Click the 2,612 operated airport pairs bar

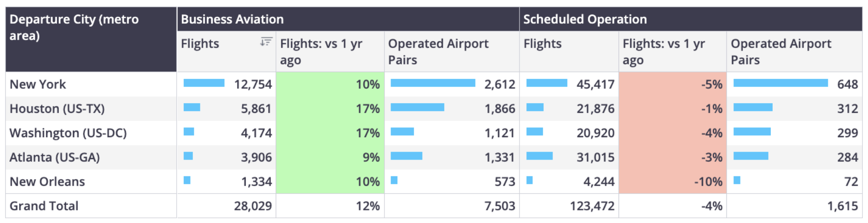point(433,83)
